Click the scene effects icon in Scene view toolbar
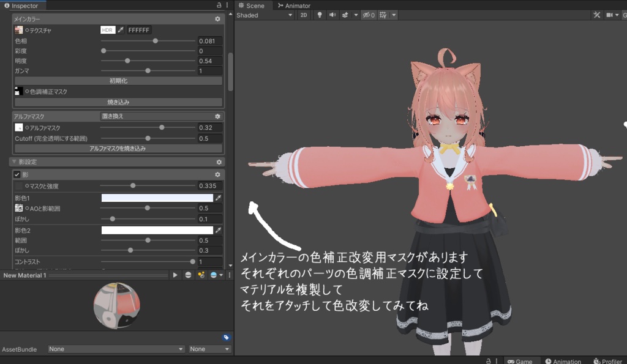Screen dimensions: 627x364 pyautogui.click(x=346, y=15)
